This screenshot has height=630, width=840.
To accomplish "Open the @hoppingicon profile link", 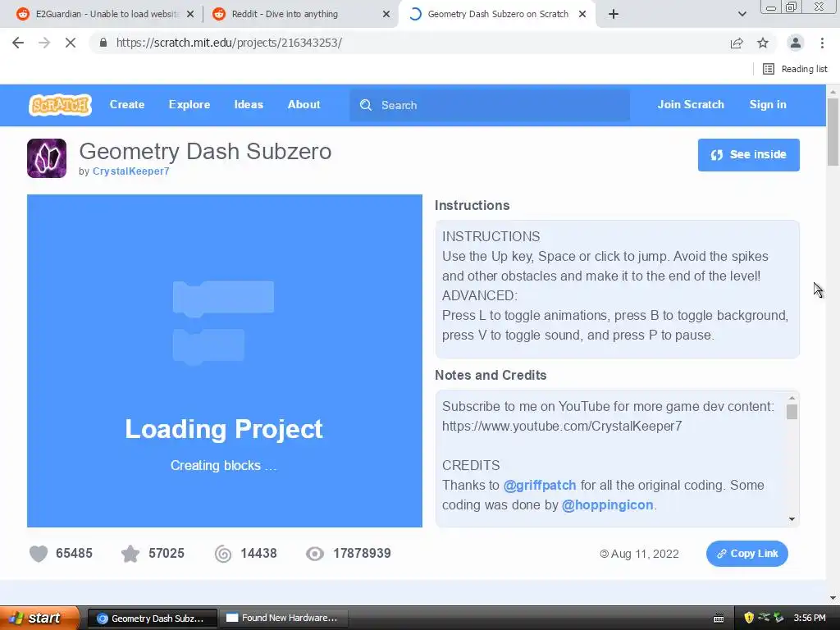I will (x=607, y=505).
